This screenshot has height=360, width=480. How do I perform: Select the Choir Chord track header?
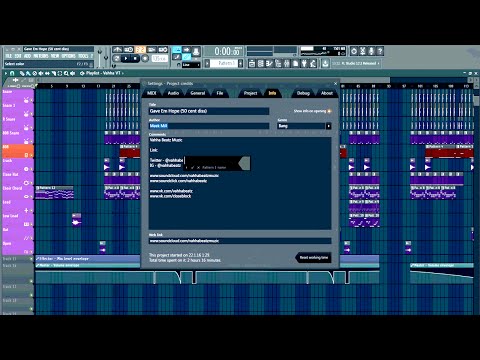[x=18, y=192]
